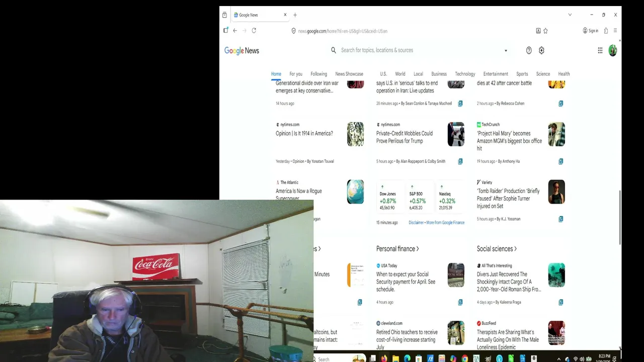Open the Following tab

(318, 74)
